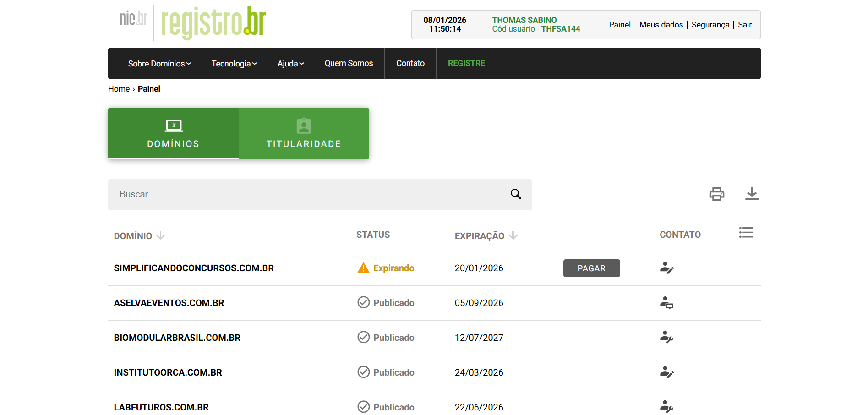
Task: Sort table by Expiração column arrow
Action: pyautogui.click(x=513, y=236)
